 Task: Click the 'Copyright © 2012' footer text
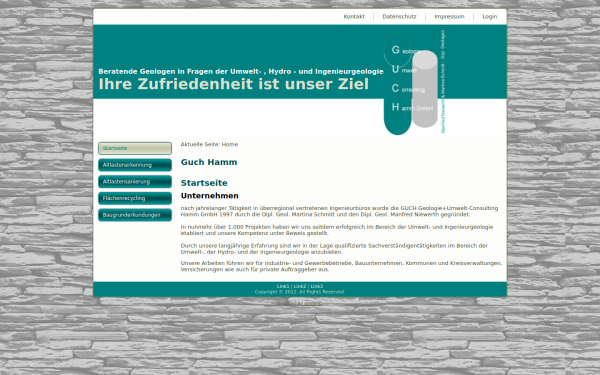coord(300,292)
